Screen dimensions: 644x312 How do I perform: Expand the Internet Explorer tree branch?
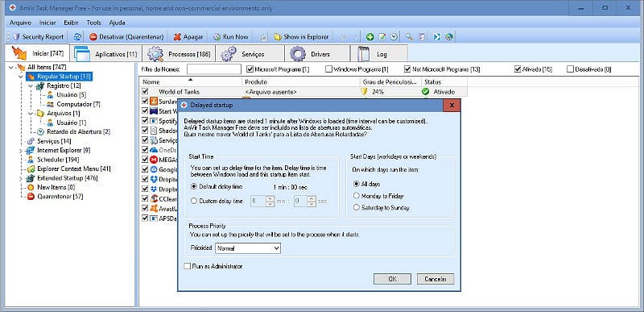tap(22, 151)
